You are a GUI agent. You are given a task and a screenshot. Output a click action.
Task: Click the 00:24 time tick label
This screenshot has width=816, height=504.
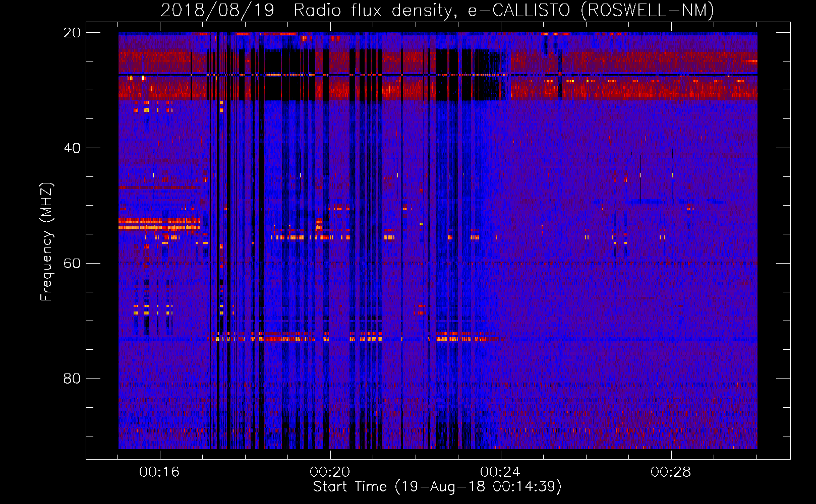500,472
